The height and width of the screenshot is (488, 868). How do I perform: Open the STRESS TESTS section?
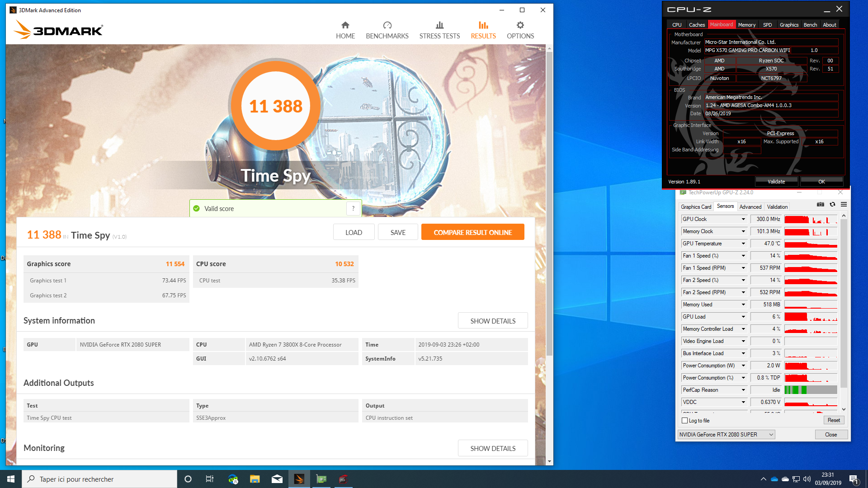click(x=439, y=30)
